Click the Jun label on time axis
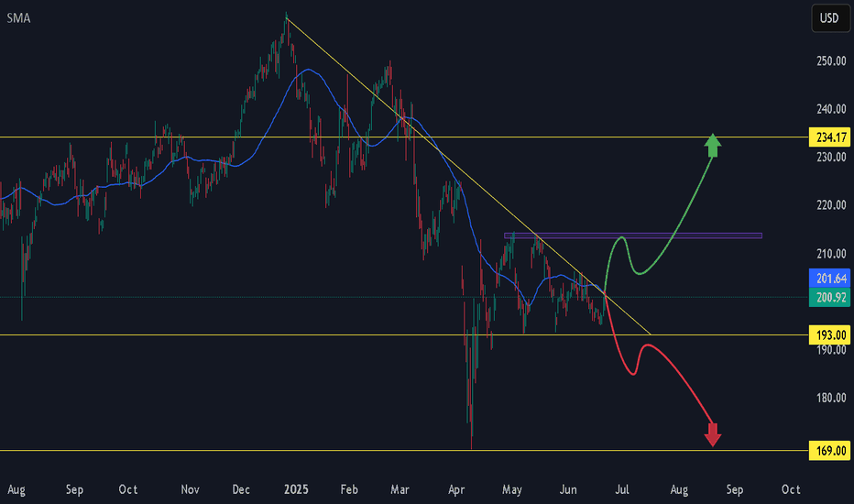 point(568,489)
